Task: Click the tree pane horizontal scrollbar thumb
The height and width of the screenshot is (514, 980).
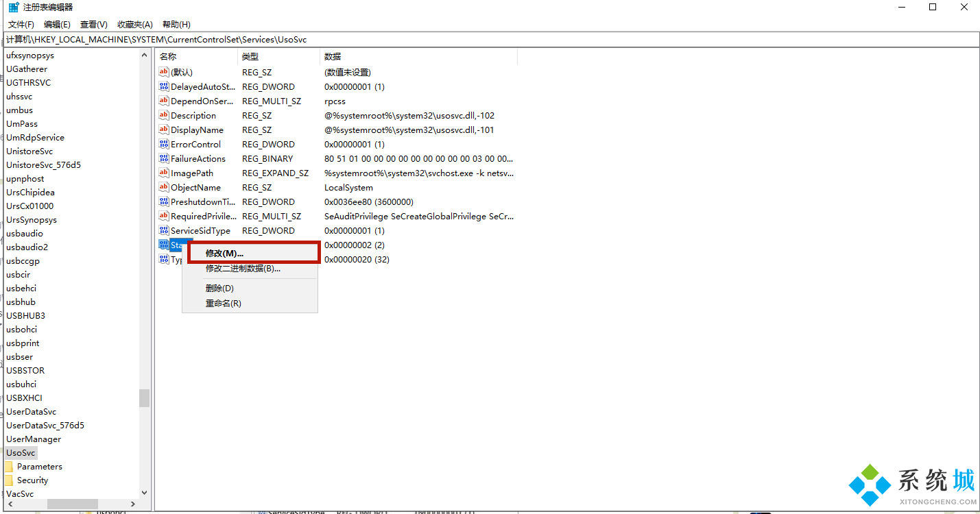Action: 72,504
